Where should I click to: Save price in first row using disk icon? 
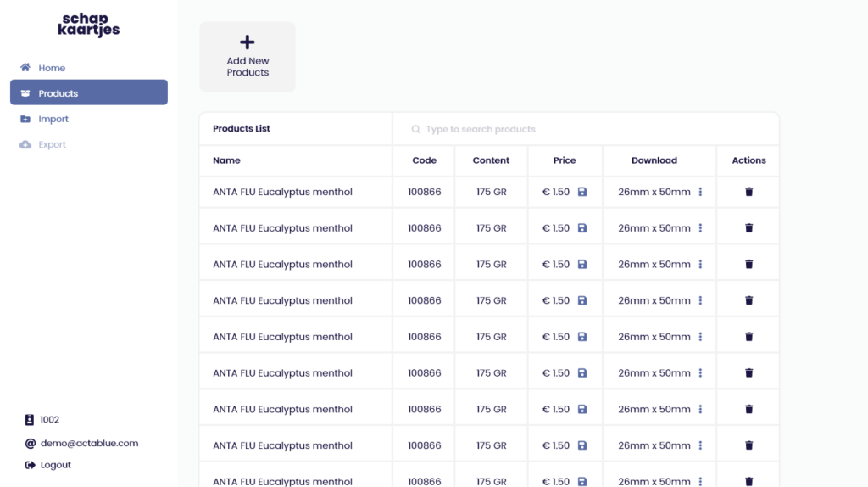[x=582, y=192]
